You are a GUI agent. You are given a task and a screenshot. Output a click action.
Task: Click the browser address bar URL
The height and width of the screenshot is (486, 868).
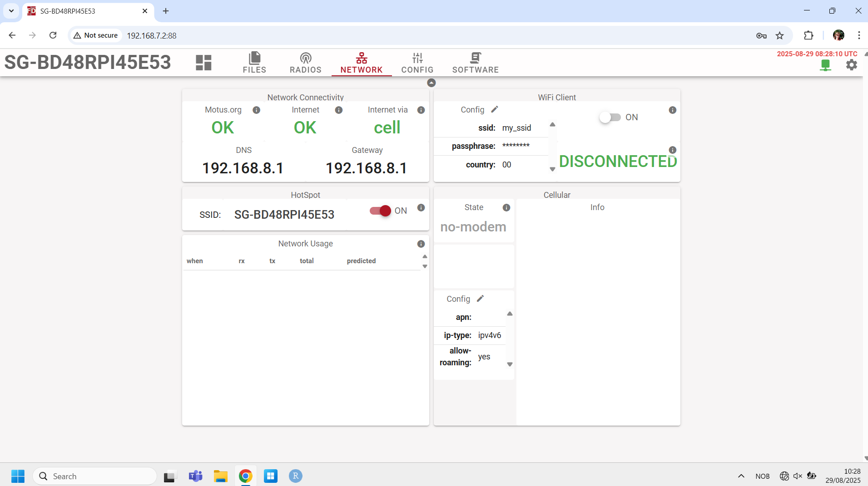click(x=152, y=35)
